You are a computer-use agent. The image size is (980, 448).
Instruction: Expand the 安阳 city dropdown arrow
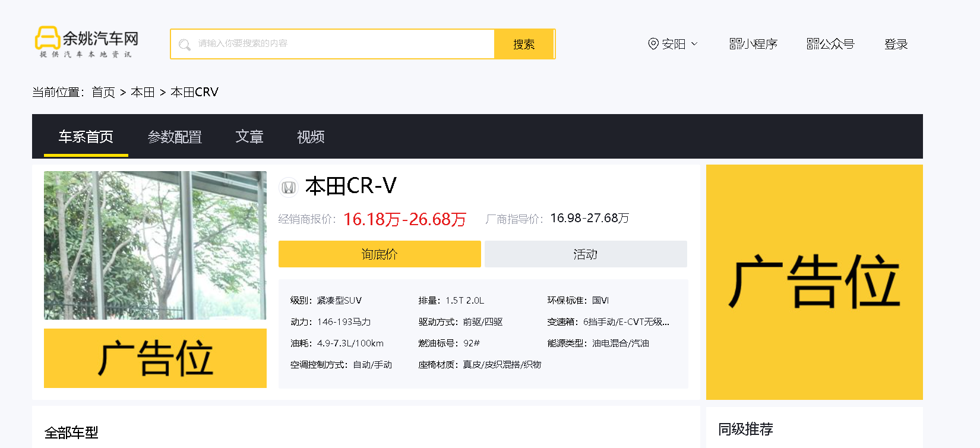tap(694, 44)
